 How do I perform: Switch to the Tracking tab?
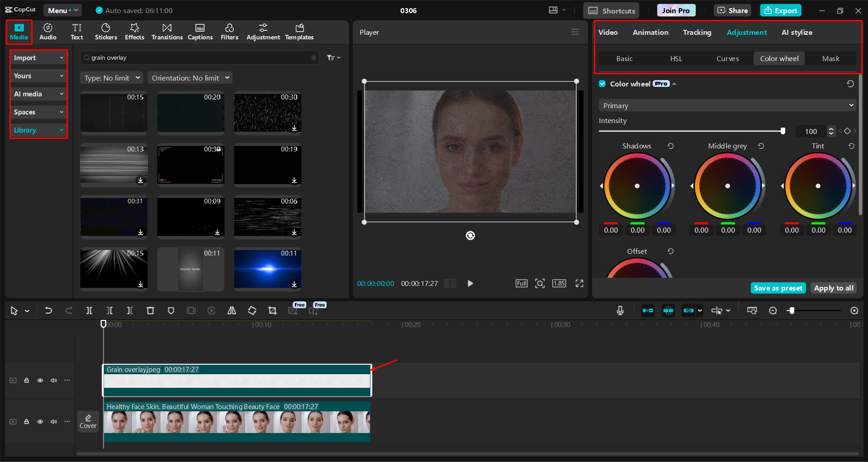tap(697, 32)
